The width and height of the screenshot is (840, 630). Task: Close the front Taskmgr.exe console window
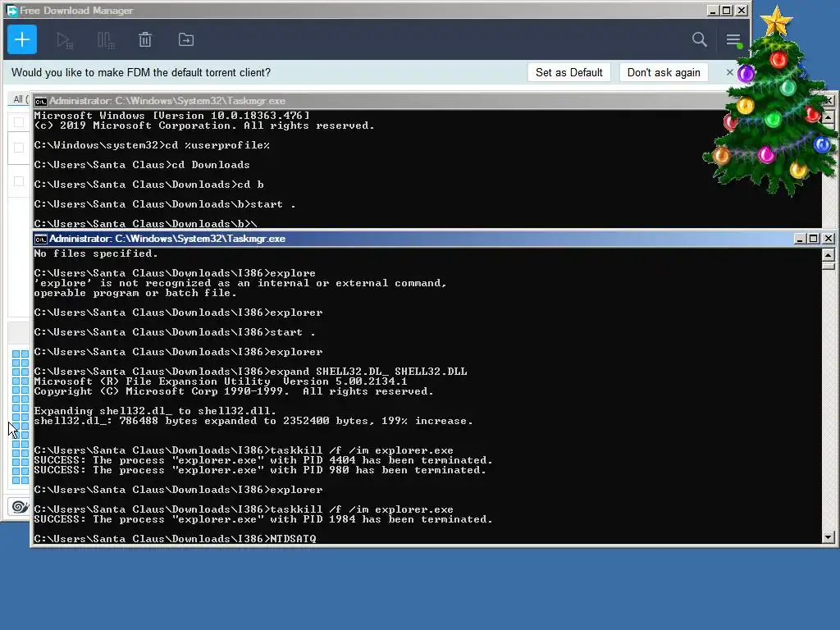click(829, 239)
